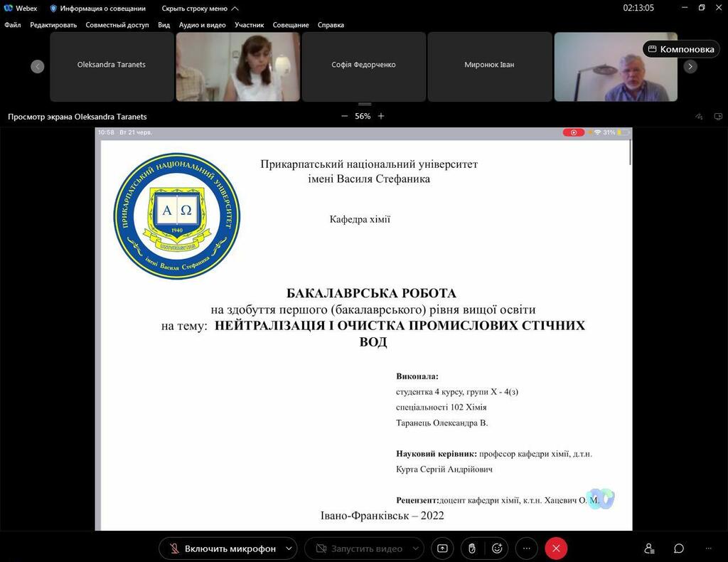Expand microphone options dropdown arrow
The width and height of the screenshot is (728, 562).
(289, 548)
